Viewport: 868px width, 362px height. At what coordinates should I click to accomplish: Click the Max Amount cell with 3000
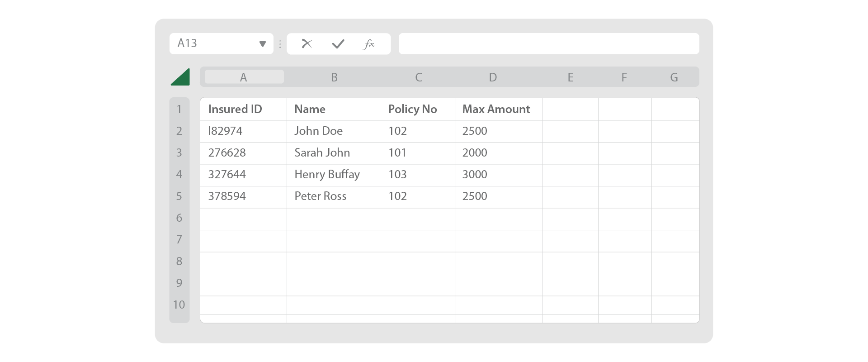[499, 175]
